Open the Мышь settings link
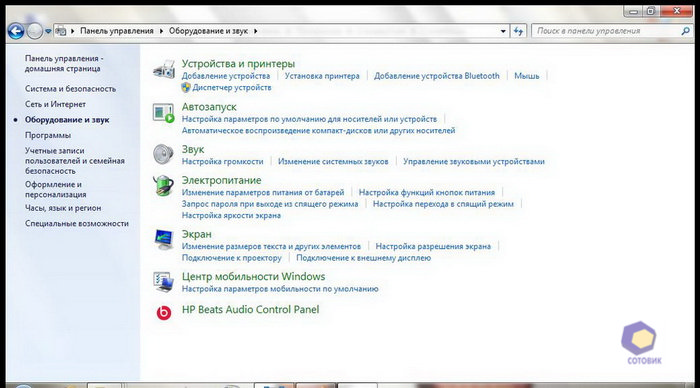The width and height of the screenshot is (700, 388). pyautogui.click(x=527, y=76)
